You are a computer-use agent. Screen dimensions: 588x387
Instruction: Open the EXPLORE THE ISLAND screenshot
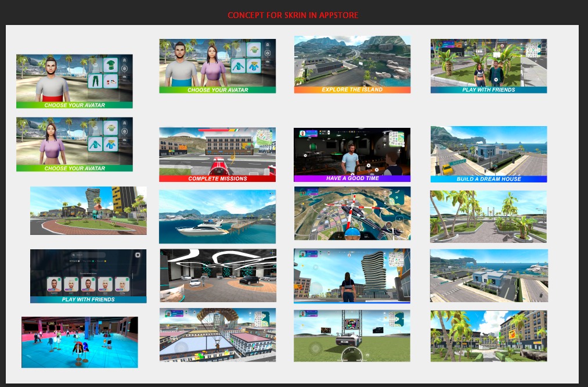coord(352,64)
